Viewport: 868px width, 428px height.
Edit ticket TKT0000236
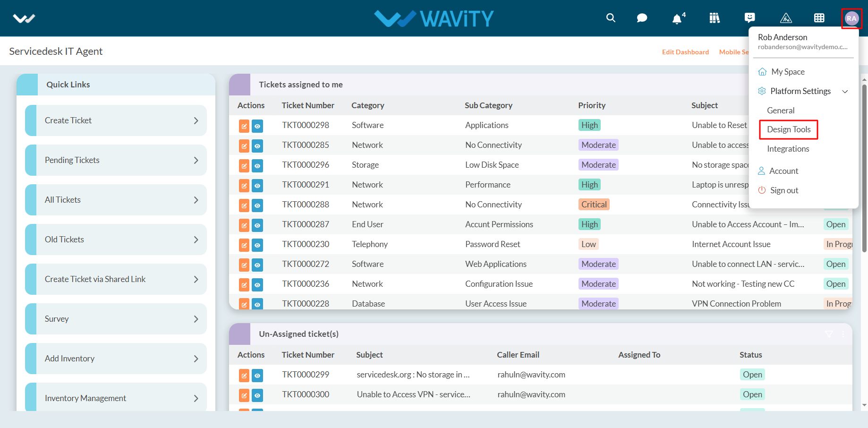pyautogui.click(x=244, y=285)
